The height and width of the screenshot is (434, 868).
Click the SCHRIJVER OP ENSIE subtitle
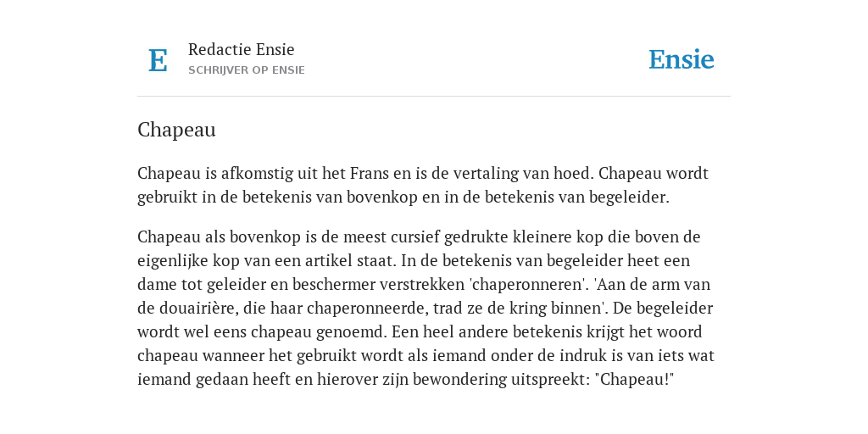pos(247,70)
